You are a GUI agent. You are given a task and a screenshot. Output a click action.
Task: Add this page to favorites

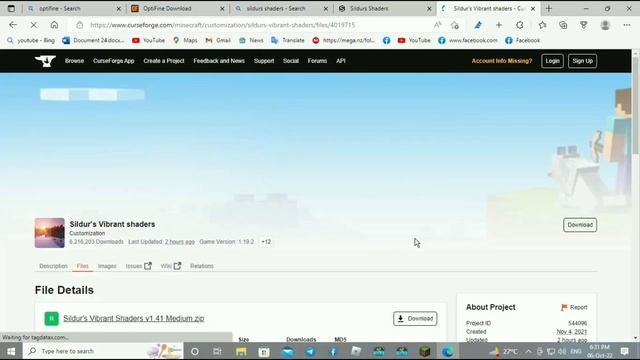pos(455,25)
